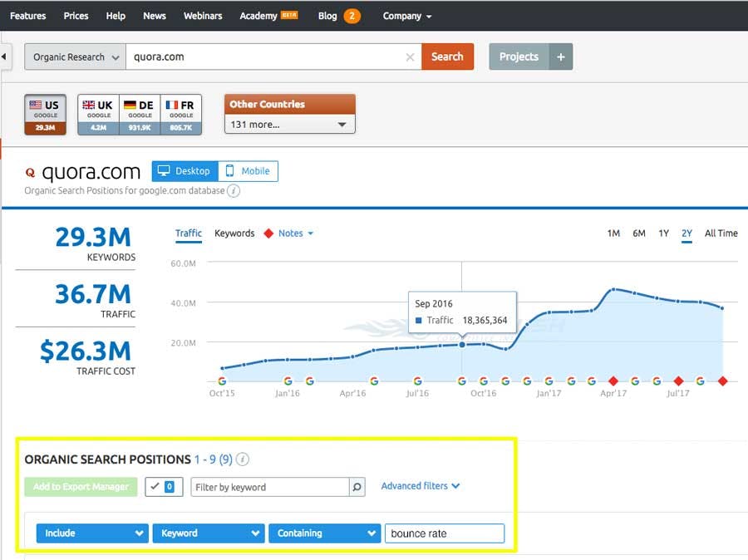Click red diamond note at Jul'17
The image size is (748, 560).
tap(678, 381)
